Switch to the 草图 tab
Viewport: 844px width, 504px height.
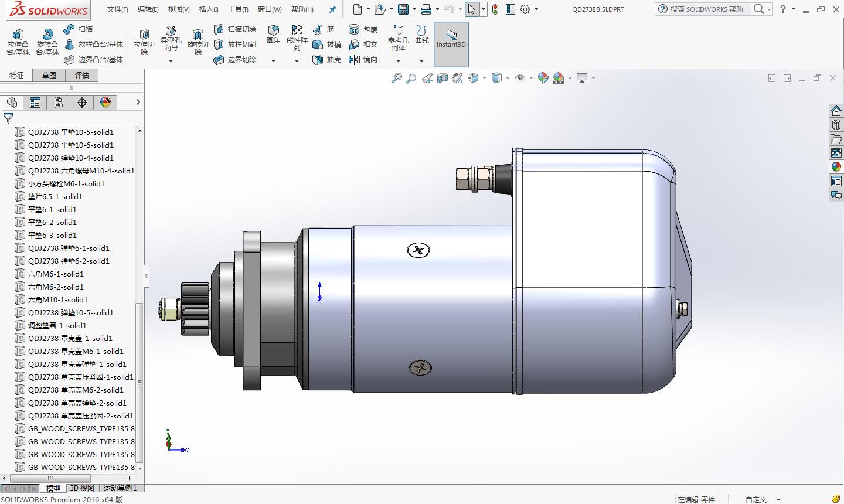pyautogui.click(x=49, y=75)
